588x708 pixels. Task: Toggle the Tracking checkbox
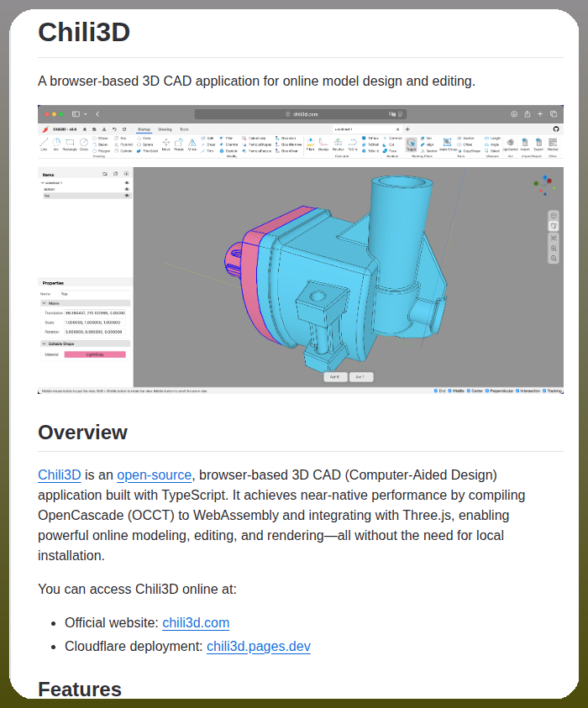[x=544, y=391]
